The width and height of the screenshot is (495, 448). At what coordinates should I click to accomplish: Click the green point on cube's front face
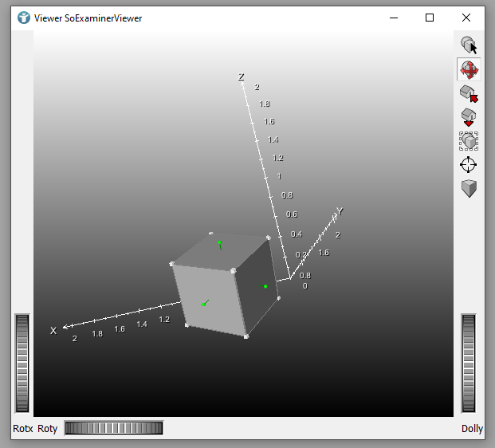tap(204, 304)
